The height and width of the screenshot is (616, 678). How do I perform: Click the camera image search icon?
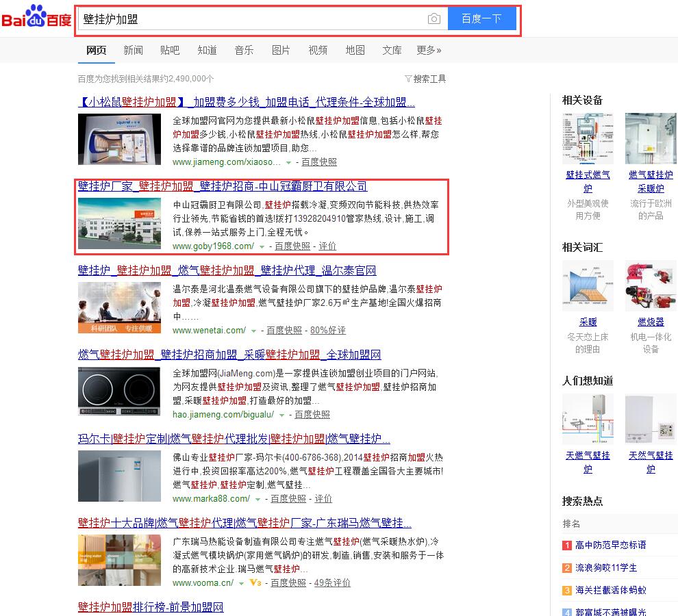click(x=434, y=19)
